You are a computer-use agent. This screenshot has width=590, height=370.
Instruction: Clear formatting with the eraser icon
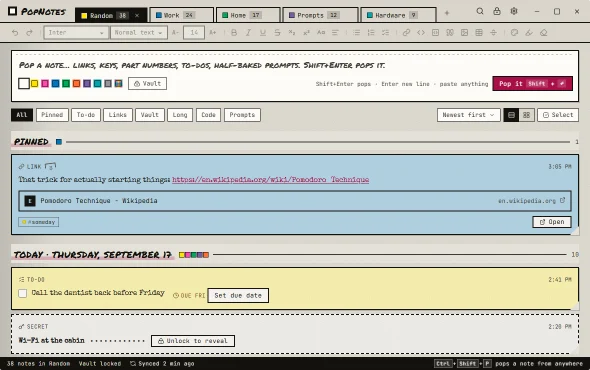point(543,33)
